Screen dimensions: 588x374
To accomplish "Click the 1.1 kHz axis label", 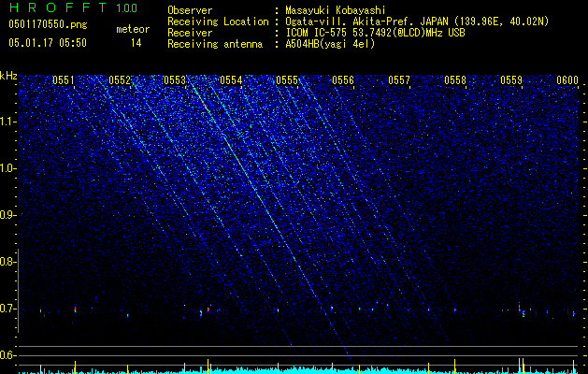I will point(7,122).
